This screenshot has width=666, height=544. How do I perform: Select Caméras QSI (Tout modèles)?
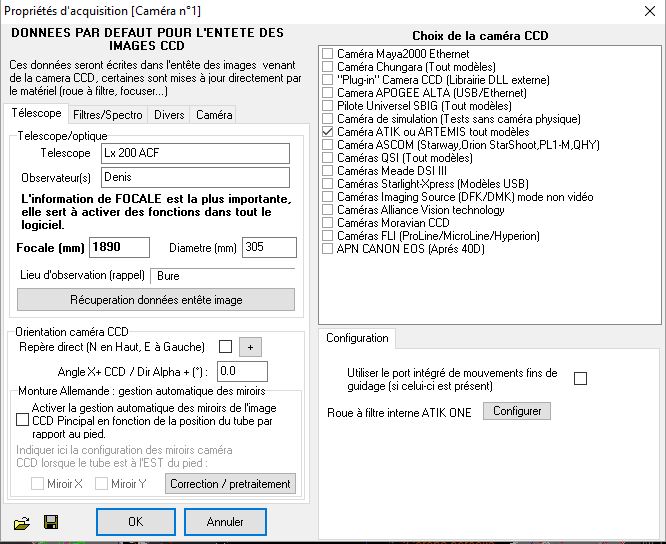point(329,157)
